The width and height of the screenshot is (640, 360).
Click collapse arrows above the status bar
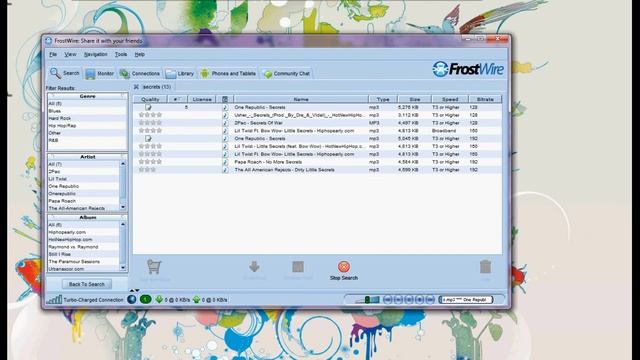point(135,291)
